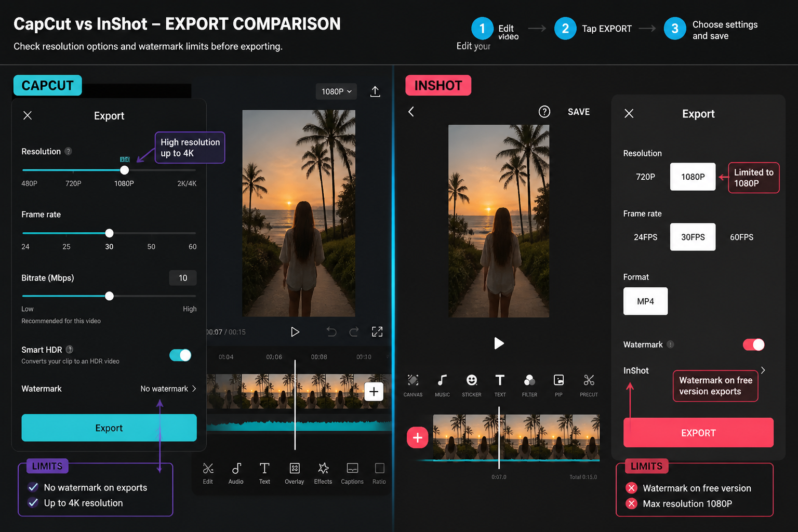Play the CapCut video preview

tap(295, 331)
